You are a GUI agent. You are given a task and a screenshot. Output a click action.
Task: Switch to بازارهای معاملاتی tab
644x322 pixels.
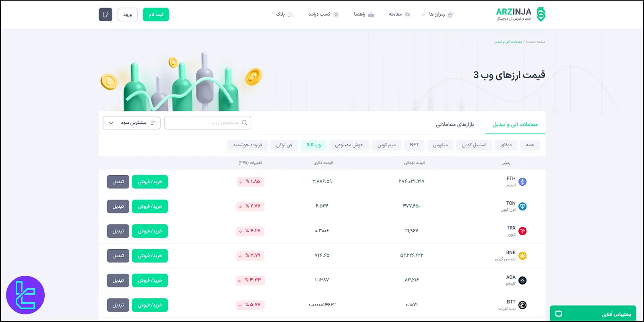[x=455, y=125]
